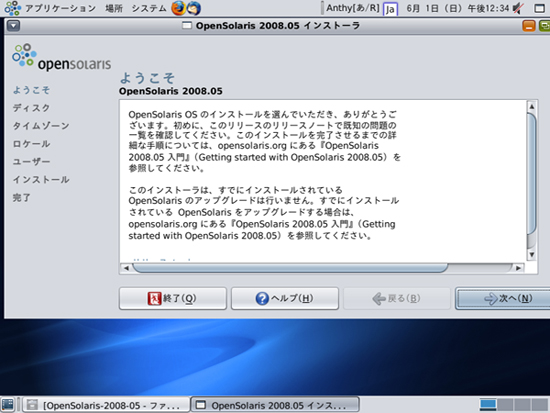Click the Ja language indicator
Viewport: 550px width, 413px height.
click(390, 9)
